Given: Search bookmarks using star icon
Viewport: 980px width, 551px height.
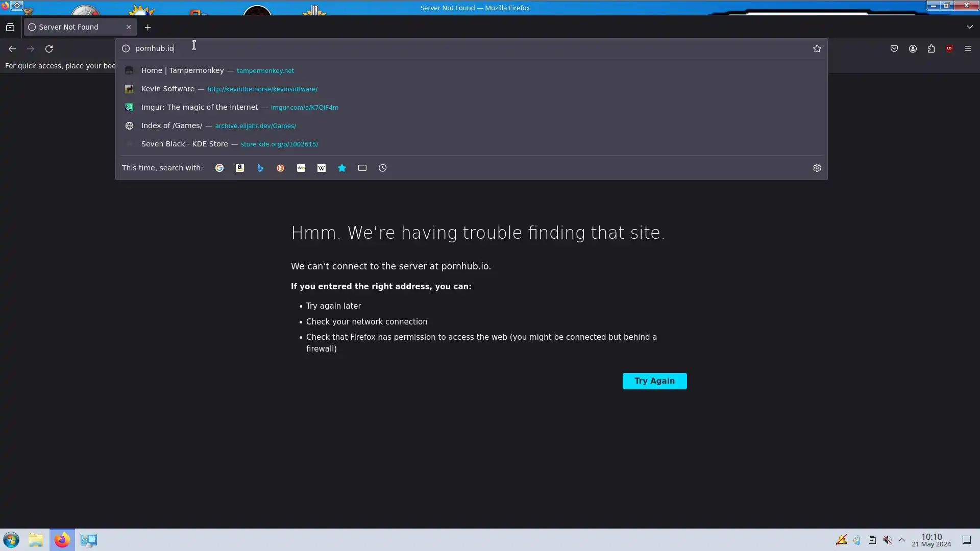Looking at the screenshot, I should coord(342,168).
